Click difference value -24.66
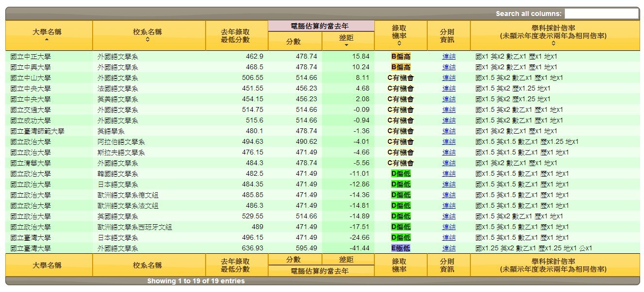The image size is (644, 292). 359,237
